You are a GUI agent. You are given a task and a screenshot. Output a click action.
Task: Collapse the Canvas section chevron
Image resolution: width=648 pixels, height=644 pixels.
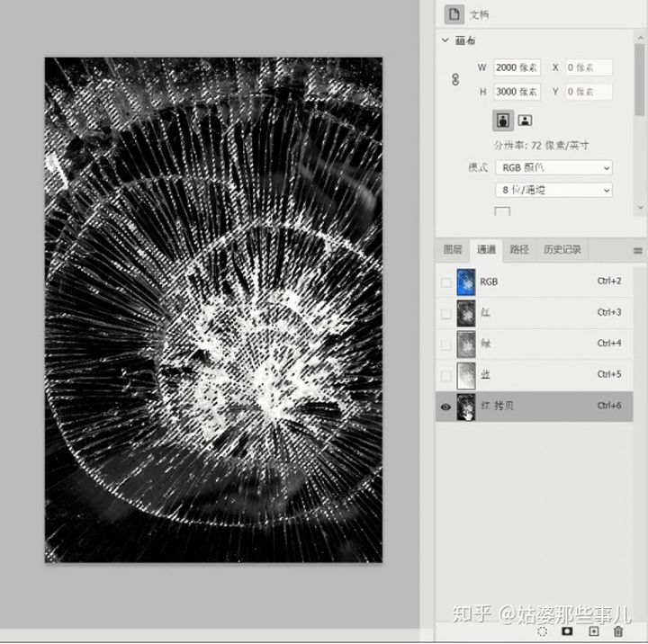coord(445,40)
